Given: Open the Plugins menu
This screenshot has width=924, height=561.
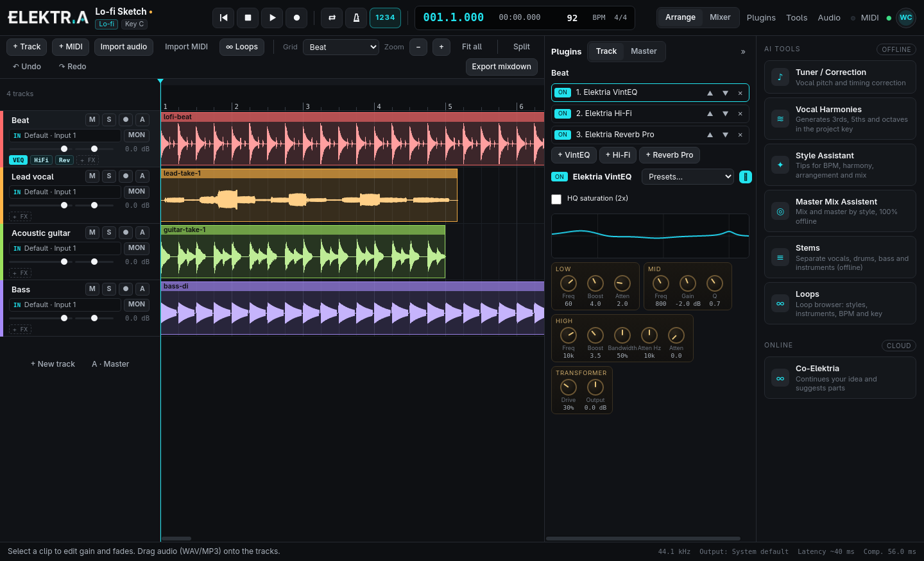Looking at the screenshot, I should click(761, 18).
